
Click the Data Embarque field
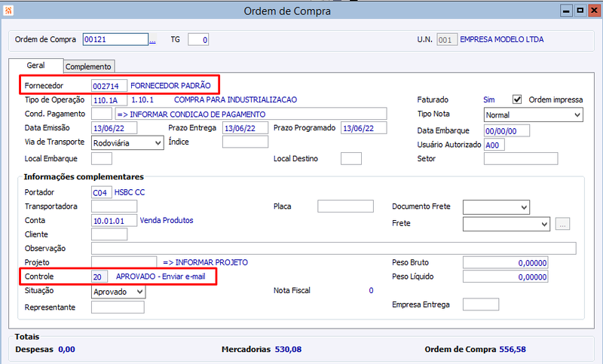click(x=507, y=130)
